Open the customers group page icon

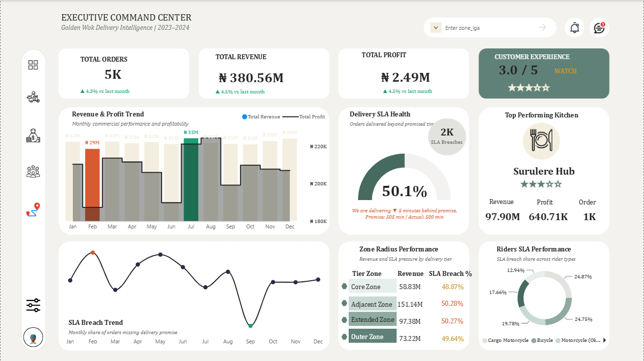[33, 172]
